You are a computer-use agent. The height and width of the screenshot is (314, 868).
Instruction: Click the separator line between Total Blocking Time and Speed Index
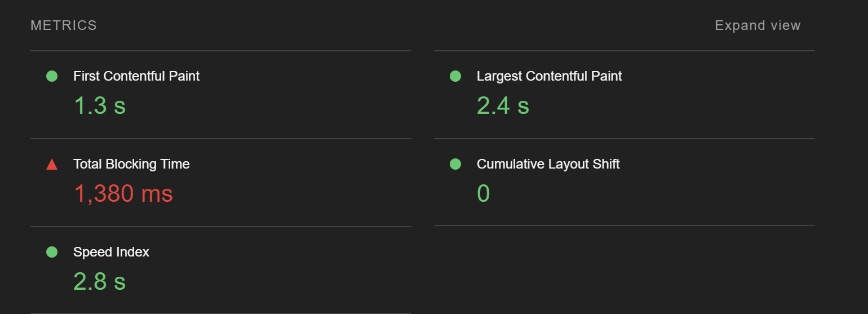(x=221, y=227)
